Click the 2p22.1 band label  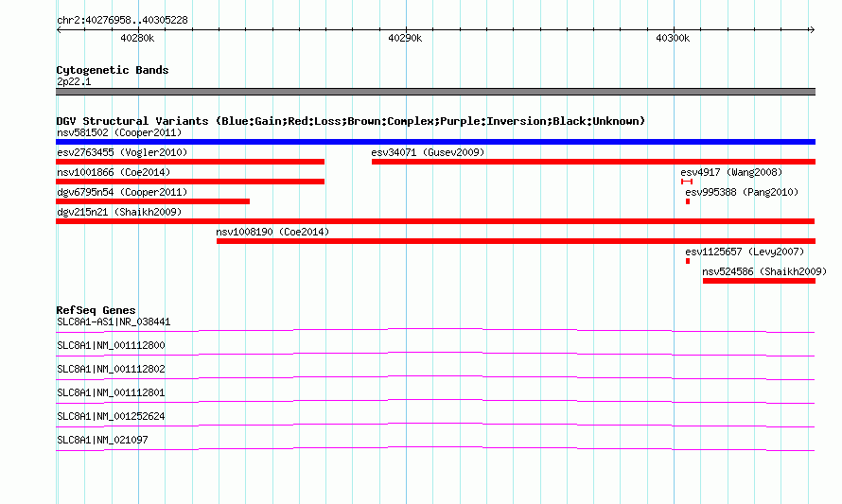point(74,81)
